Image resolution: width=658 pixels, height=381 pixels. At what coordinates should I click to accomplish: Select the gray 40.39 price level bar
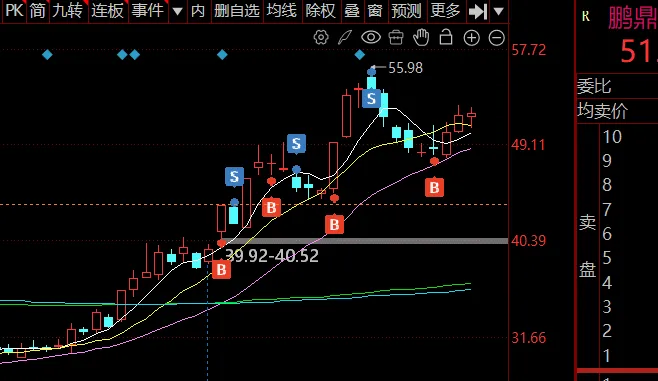[x=364, y=241]
